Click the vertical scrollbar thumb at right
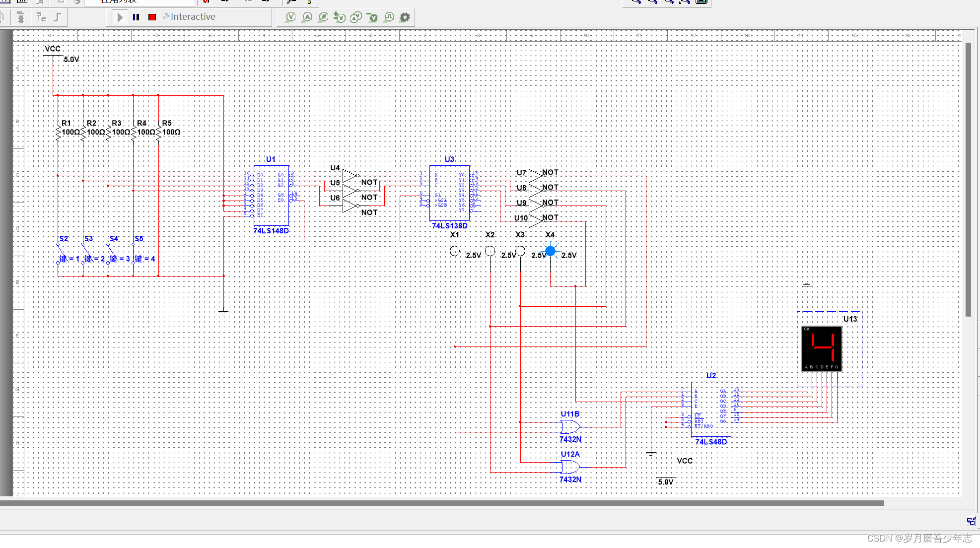The image size is (980, 548). click(x=968, y=179)
